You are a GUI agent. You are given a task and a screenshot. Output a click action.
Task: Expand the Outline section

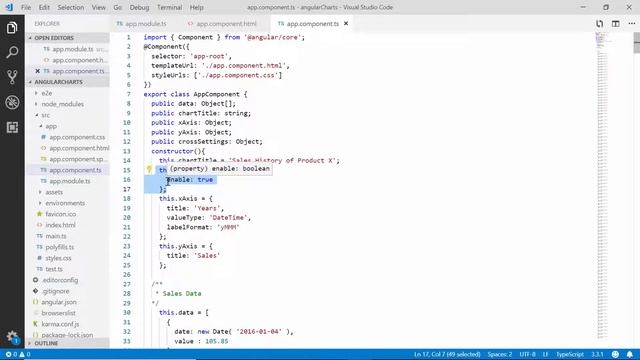67,343
